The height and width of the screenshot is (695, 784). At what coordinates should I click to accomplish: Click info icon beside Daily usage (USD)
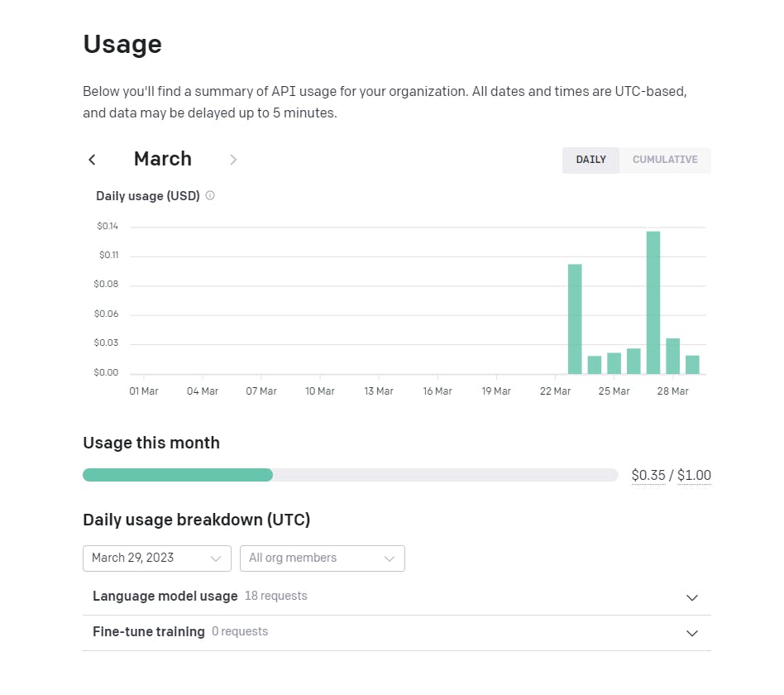210,196
